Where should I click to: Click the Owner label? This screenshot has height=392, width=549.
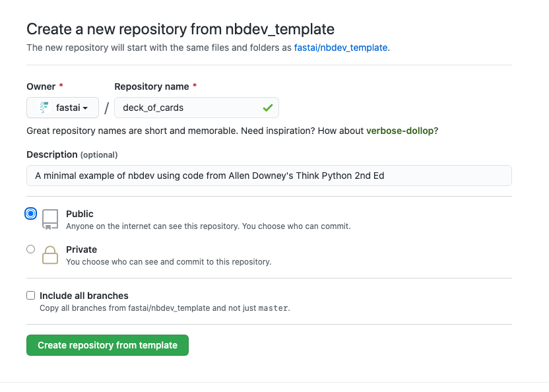[41, 86]
